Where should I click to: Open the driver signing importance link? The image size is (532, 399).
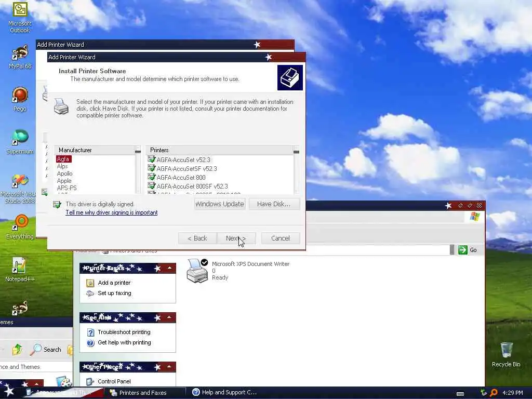pyautogui.click(x=112, y=212)
